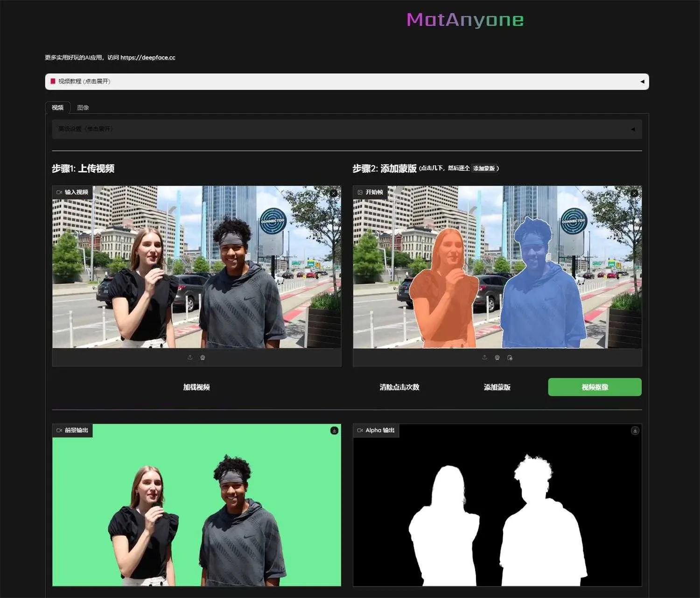The width and height of the screenshot is (700, 598).
Task: Switch to the 视频 tab
Action: (x=57, y=107)
